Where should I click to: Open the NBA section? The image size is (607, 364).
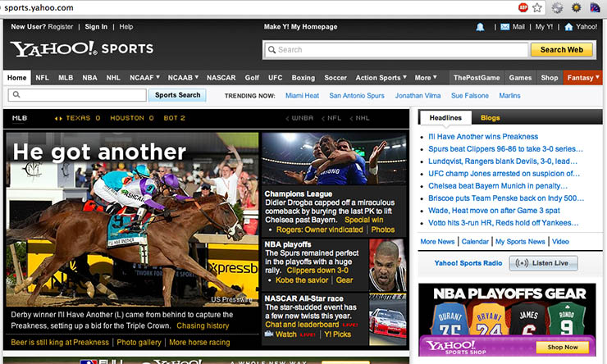click(89, 77)
